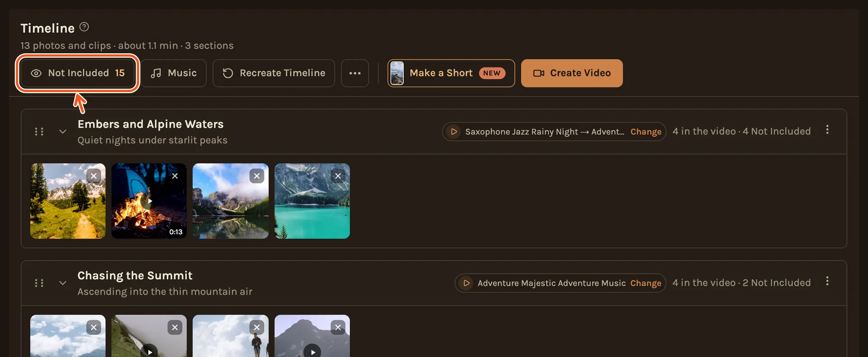Click the Embers and Alpine Waters title
This screenshot has width=868, height=357.
(151, 124)
